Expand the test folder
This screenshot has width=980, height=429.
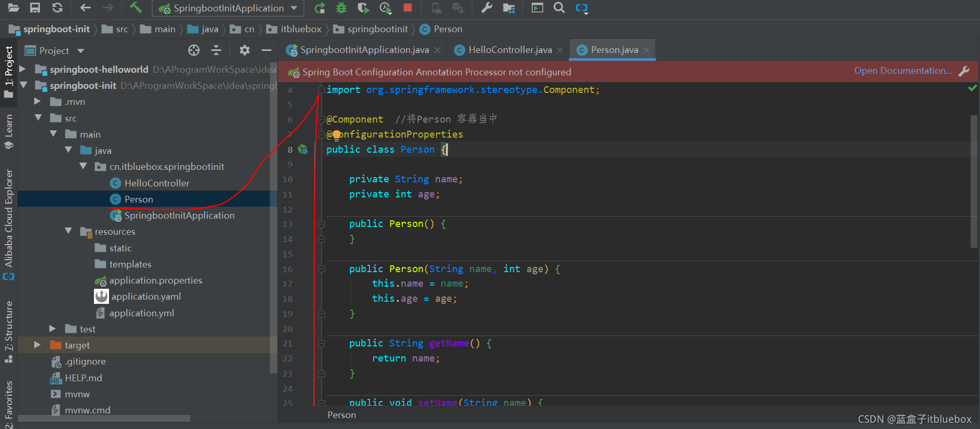[x=52, y=329]
